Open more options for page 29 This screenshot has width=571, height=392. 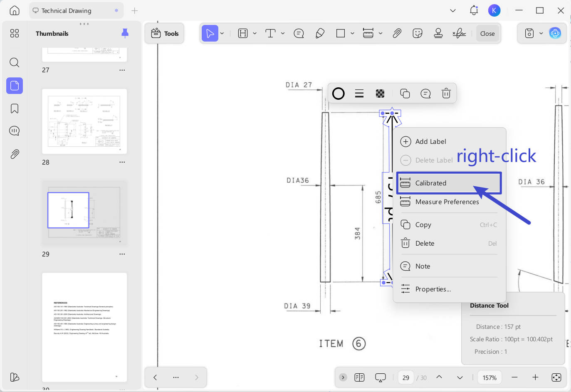coord(122,254)
